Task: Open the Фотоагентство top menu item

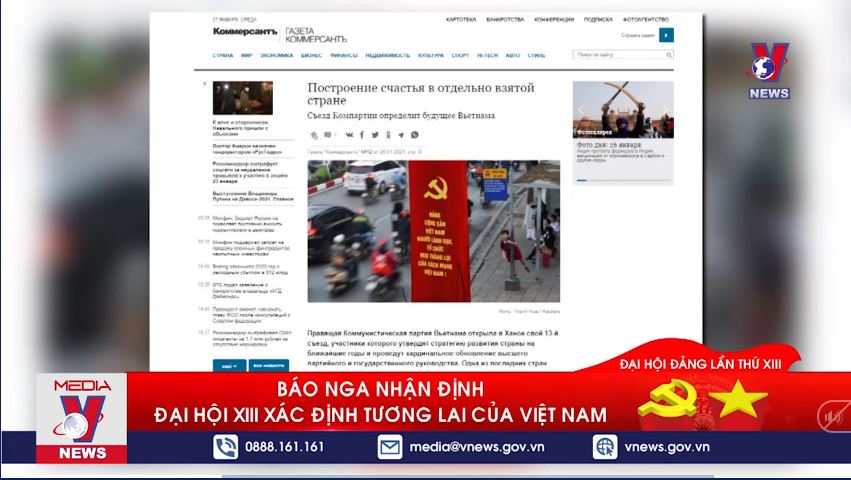Action: [646, 20]
